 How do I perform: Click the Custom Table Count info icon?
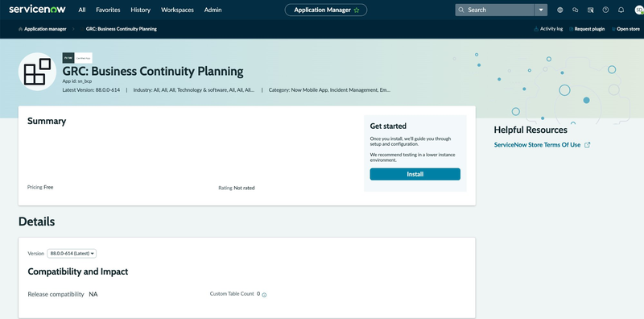[265, 295]
